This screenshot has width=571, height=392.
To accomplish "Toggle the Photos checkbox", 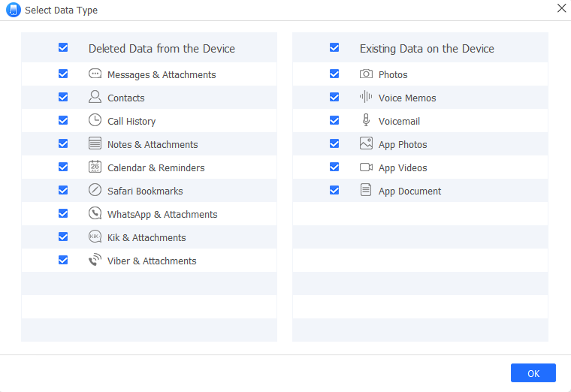I will [x=334, y=74].
